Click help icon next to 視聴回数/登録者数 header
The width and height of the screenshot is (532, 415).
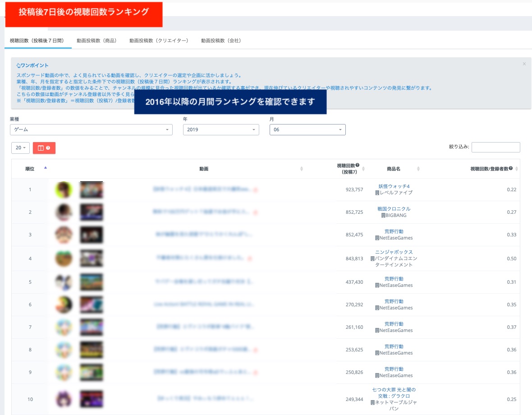[x=511, y=168]
